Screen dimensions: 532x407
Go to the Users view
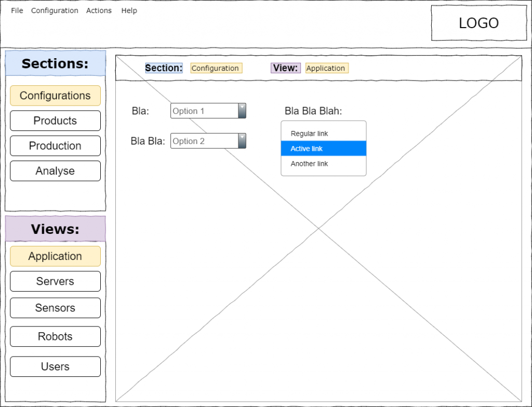55,366
